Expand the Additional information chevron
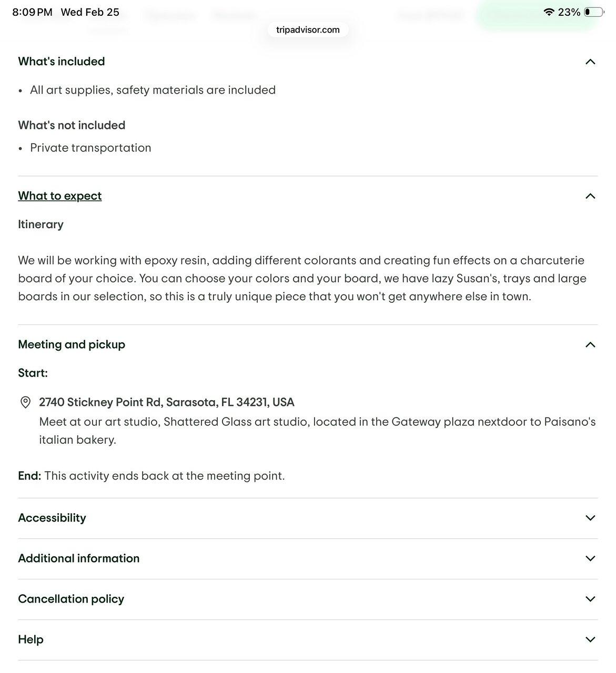Viewport: 616px width, 673px height. coord(590,558)
